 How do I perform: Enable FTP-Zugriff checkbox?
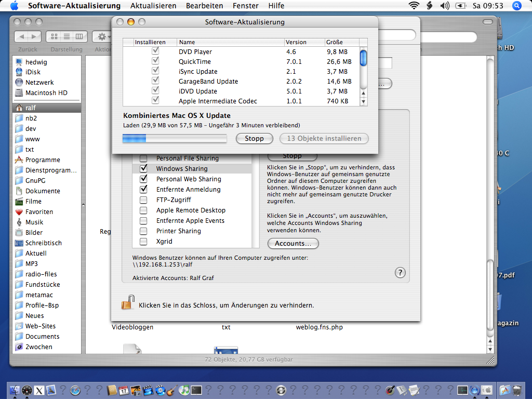(143, 200)
